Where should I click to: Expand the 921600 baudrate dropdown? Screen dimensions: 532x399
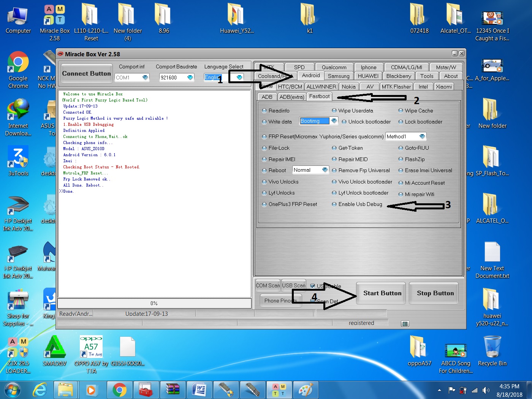point(190,78)
